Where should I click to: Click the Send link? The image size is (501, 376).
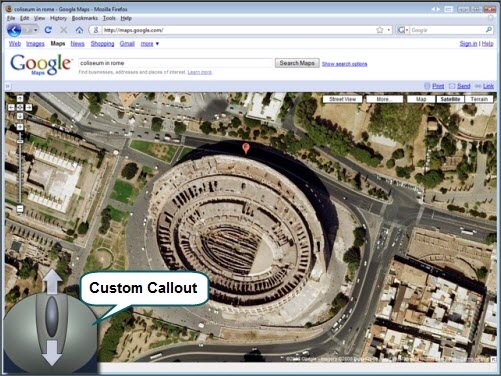[464, 86]
